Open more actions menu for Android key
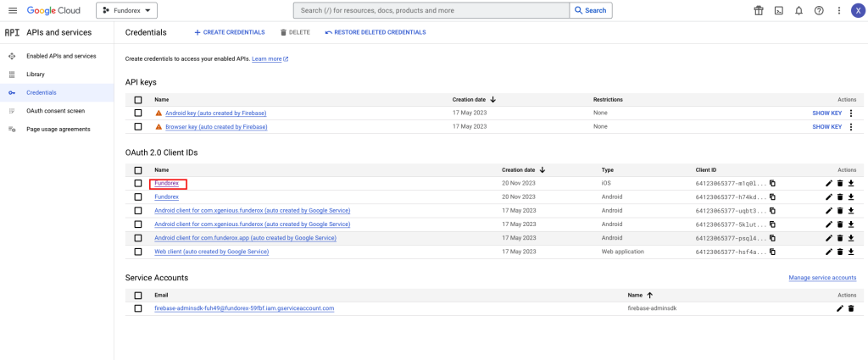 [851, 113]
